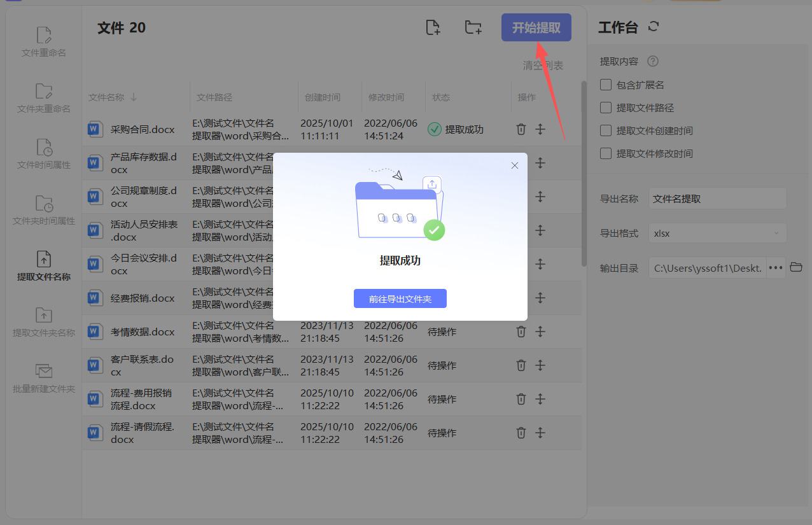Click the three-dots browse output directory button
Image resolution: width=812 pixels, height=525 pixels.
775,268
